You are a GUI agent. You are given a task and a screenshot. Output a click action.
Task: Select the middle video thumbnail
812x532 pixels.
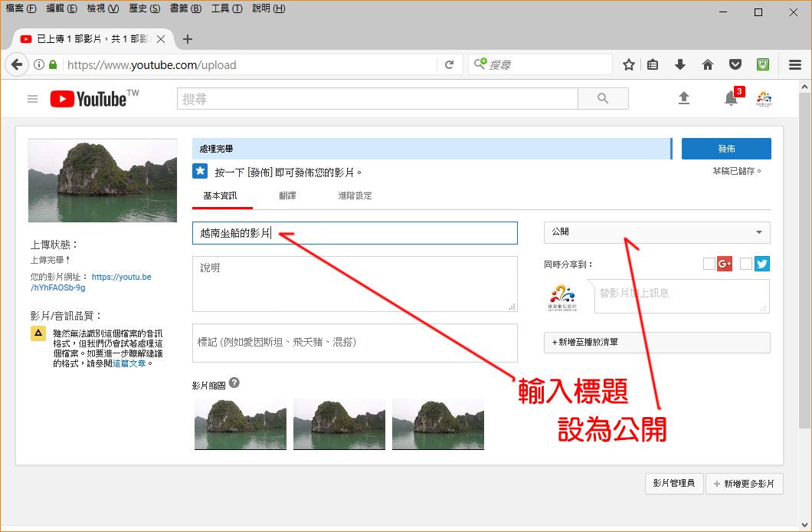[339, 426]
